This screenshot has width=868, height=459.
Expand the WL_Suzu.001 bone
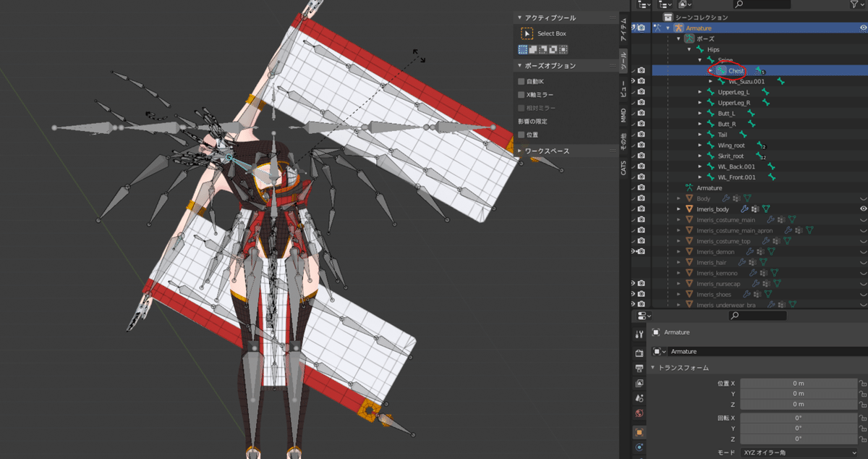[711, 81]
